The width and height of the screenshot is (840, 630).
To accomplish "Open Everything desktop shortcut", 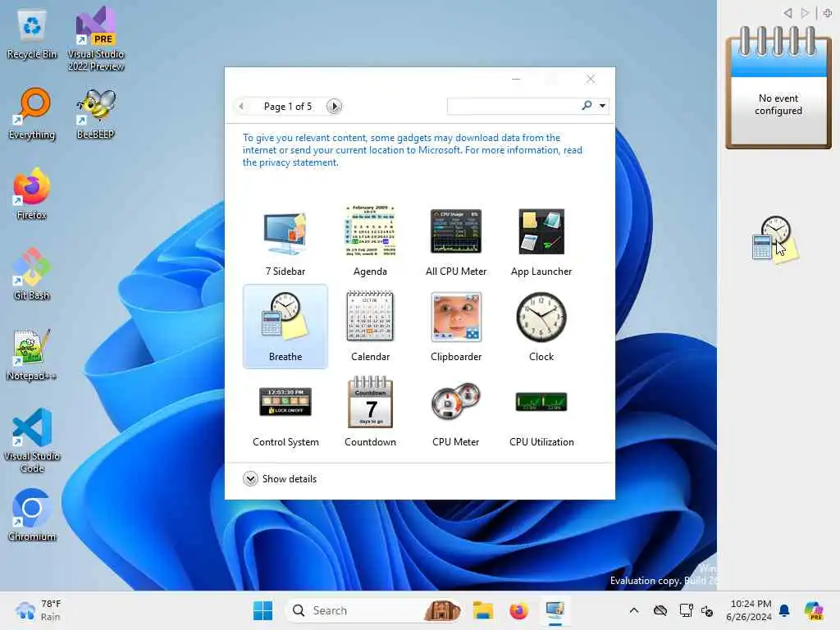I will click(x=32, y=113).
